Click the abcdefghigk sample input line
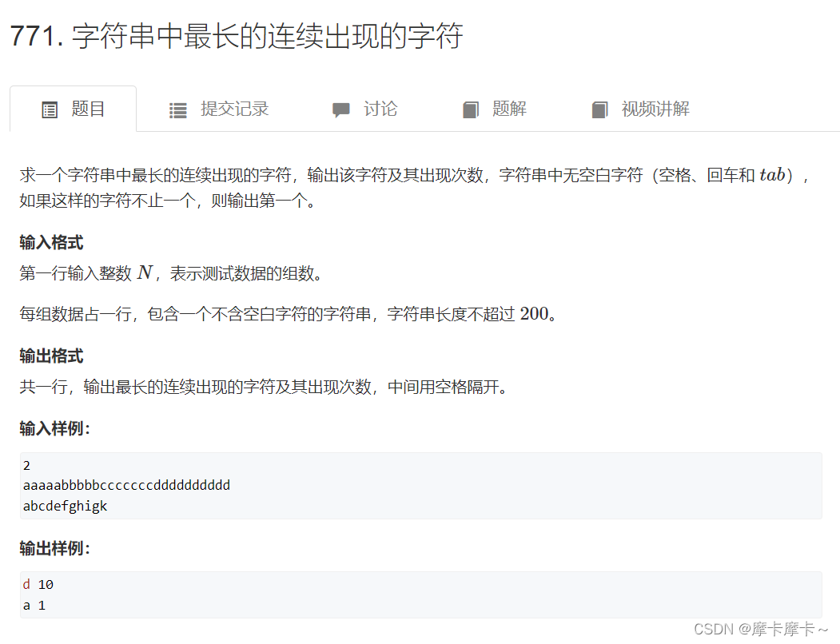 coord(65,507)
